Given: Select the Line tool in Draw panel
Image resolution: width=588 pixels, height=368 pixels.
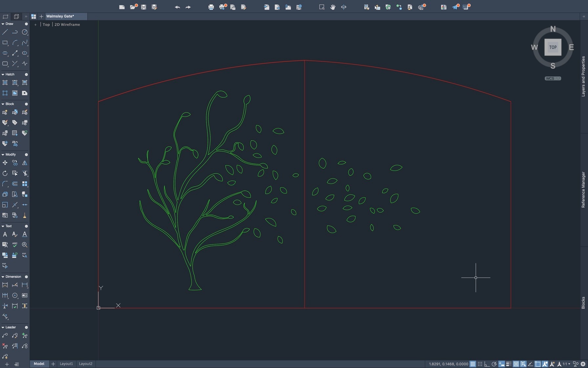Looking at the screenshot, I should 5,32.
